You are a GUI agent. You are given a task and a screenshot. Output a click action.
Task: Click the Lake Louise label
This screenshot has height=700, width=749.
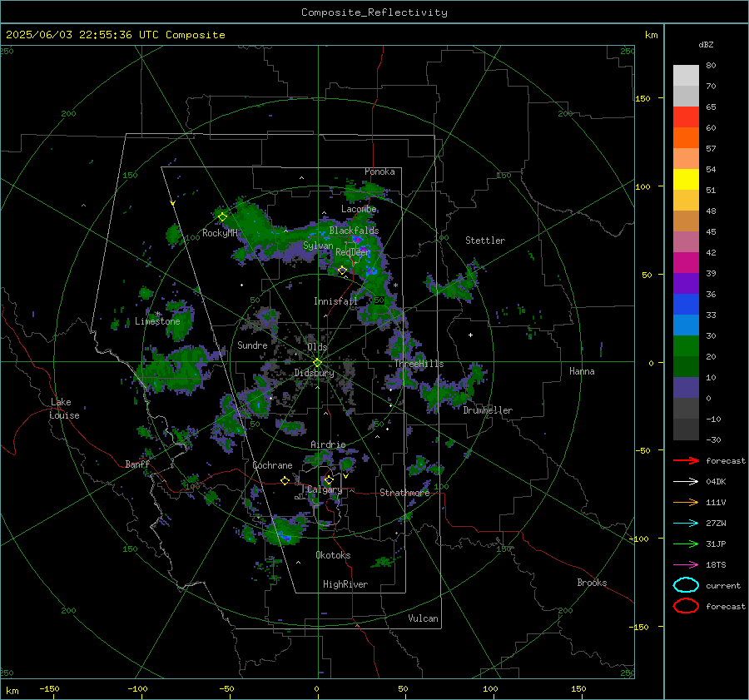click(64, 409)
